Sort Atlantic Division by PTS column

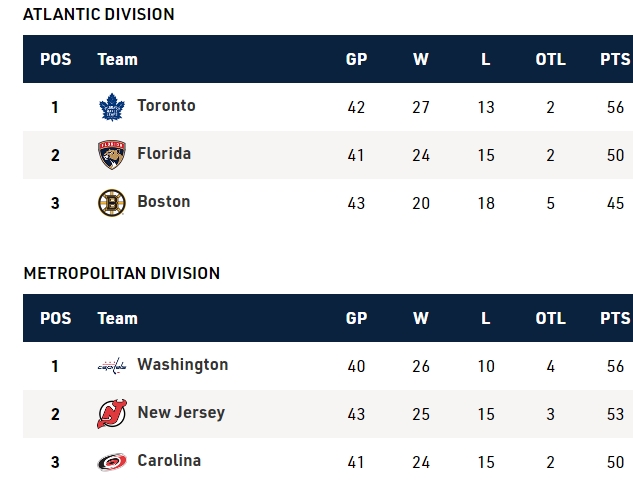pos(615,59)
